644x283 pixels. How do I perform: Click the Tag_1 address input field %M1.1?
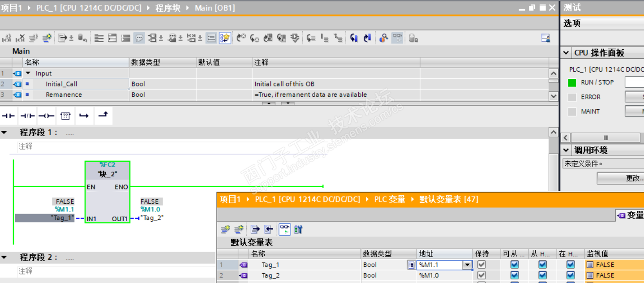[440, 265]
